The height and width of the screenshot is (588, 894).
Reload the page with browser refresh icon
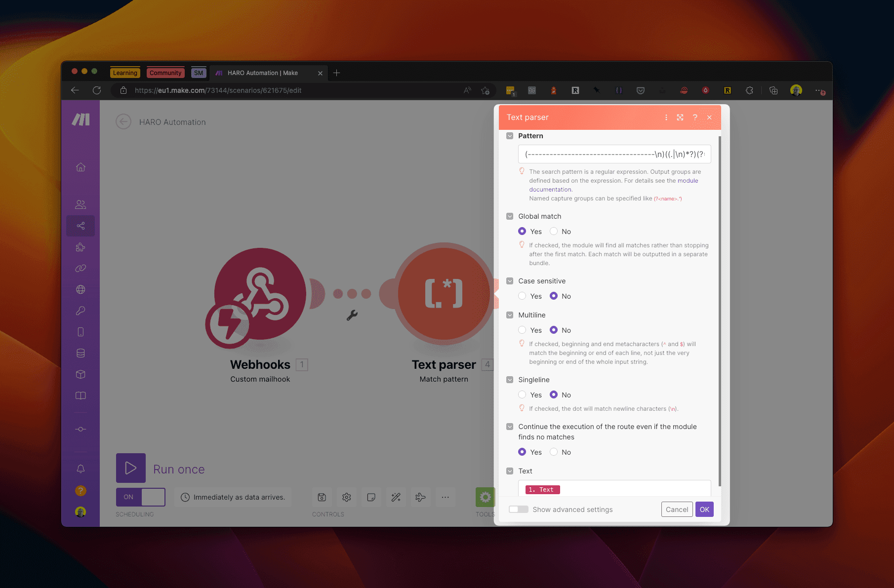coord(97,90)
